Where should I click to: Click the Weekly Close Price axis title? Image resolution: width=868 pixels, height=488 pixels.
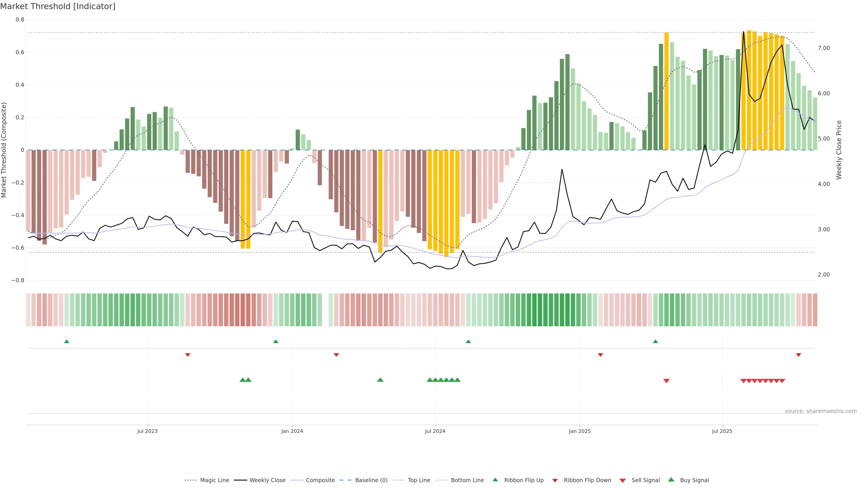pyautogui.click(x=839, y=150)
